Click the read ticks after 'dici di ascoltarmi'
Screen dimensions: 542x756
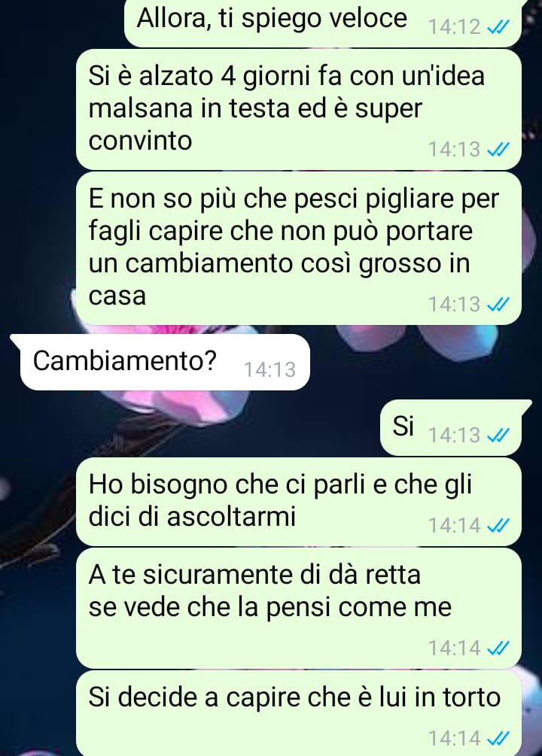point(497,526)
